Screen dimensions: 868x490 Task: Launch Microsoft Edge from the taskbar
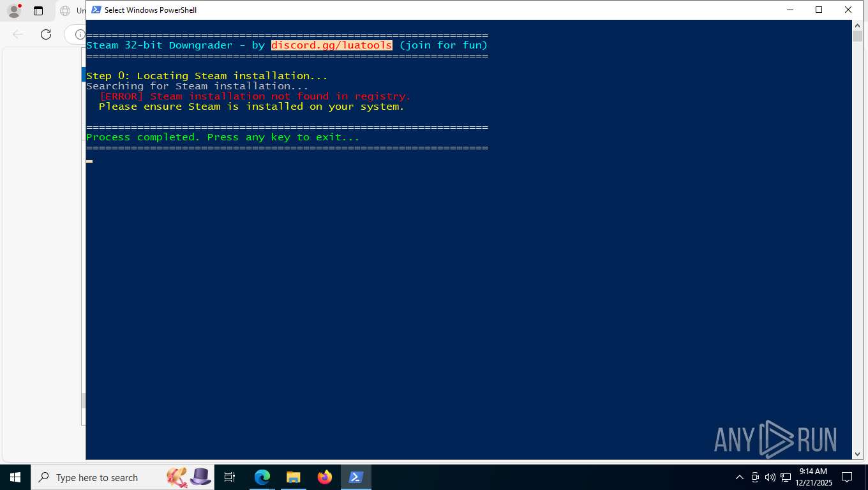click(x=262, y=477)
